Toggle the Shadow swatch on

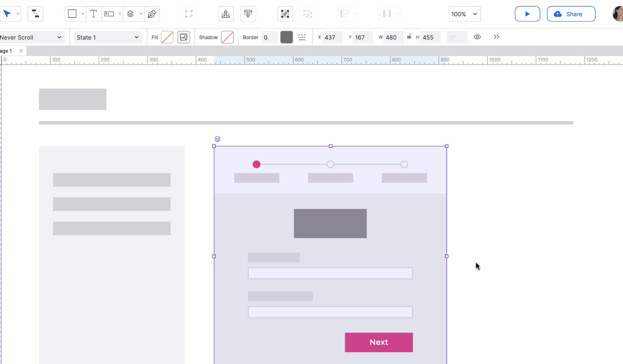click(227, 37)
